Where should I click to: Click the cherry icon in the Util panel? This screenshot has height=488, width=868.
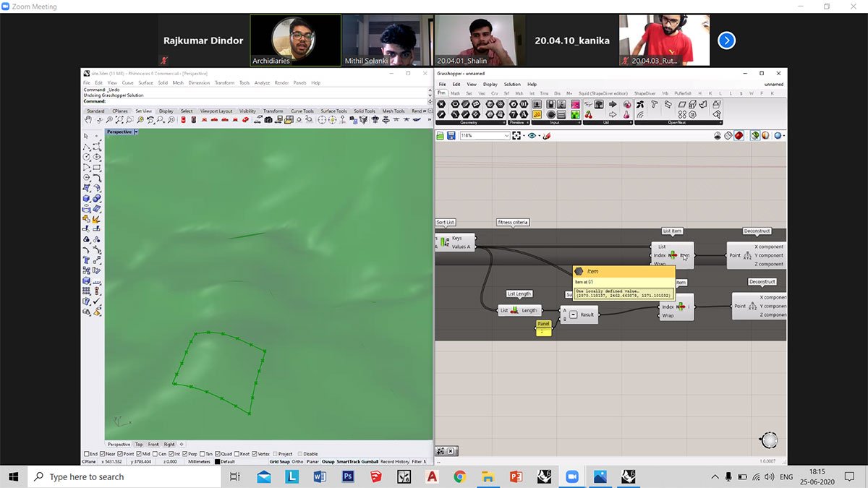tap(588, 114)
